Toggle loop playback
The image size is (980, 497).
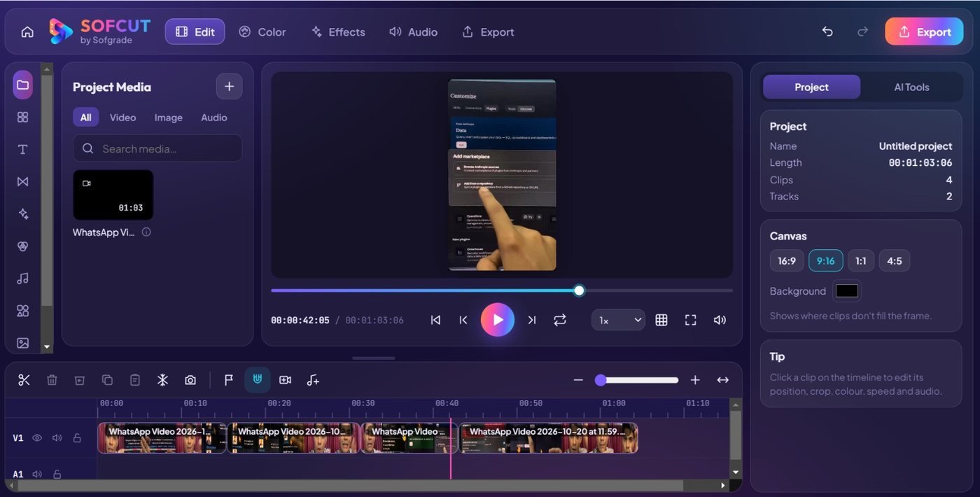(x=559, y=320)
